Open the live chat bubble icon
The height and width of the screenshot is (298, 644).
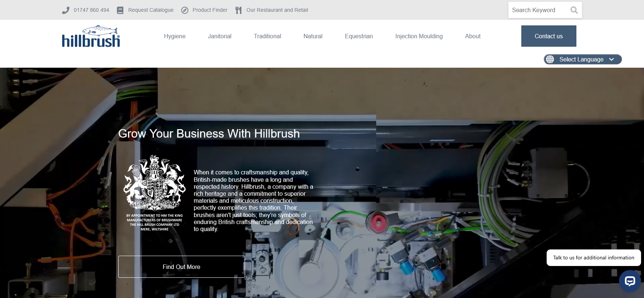pos(630,281)
